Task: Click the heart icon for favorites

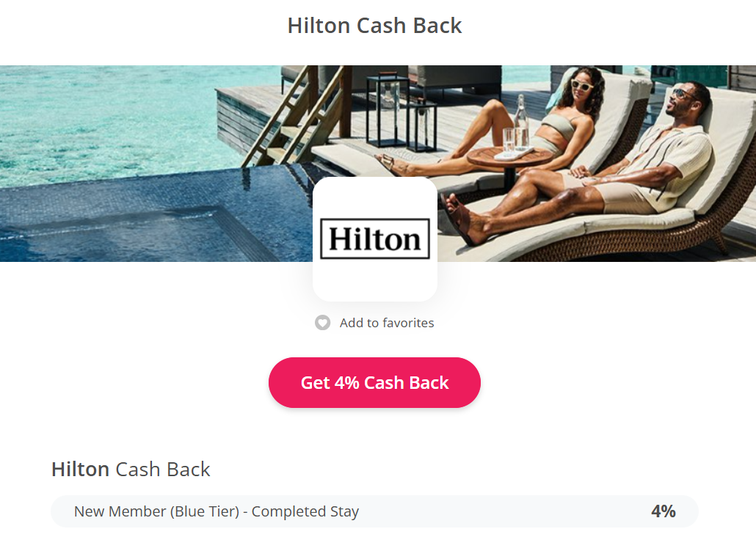Action: tap(322, 323)
